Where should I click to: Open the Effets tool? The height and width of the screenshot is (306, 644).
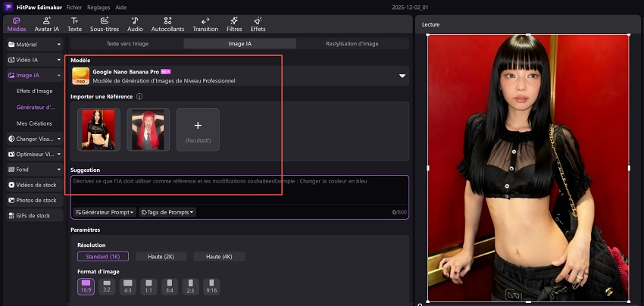point(258,24)
